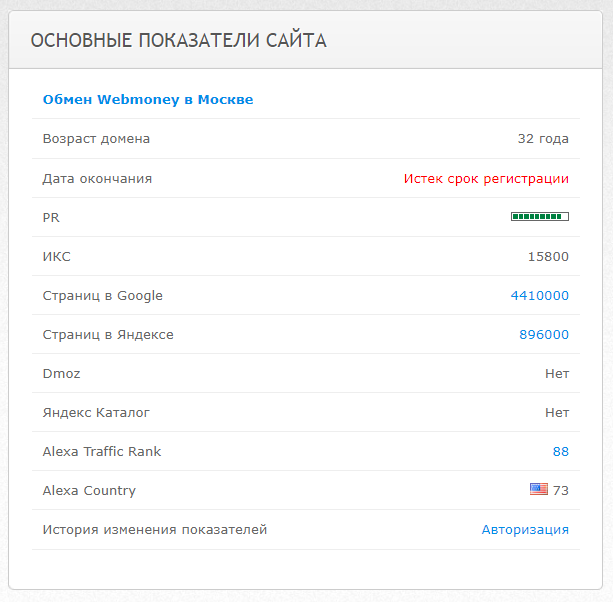Click the green PR rating bar
Viewport: 613px width, 602px height.
click(x=540, y=217)
